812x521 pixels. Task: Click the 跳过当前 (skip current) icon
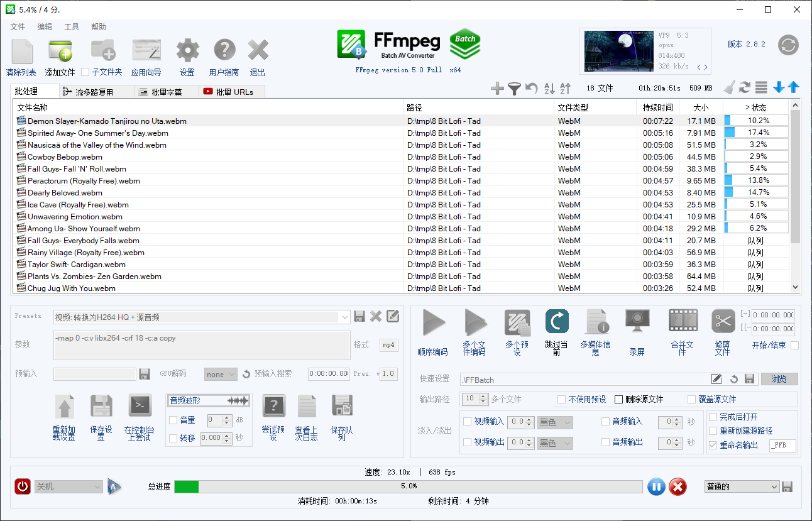[x=556, y=321]
